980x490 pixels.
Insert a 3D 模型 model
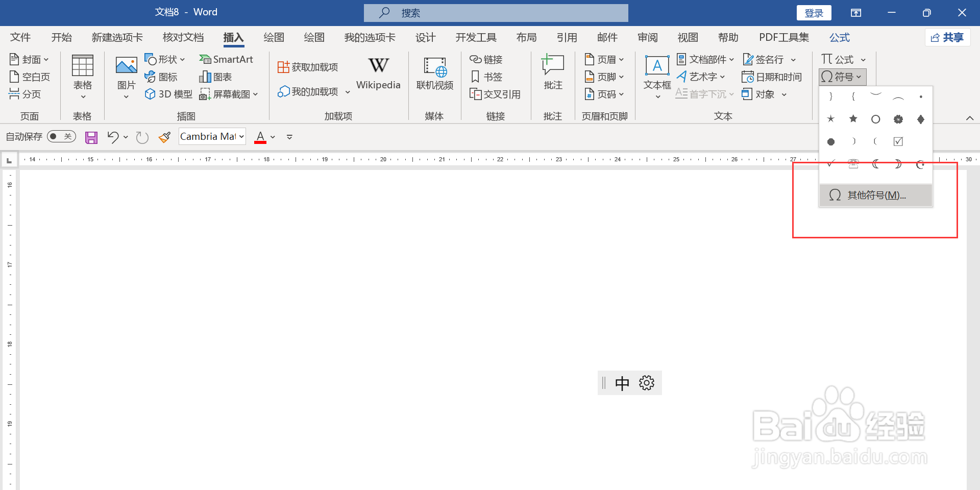pyautogui.click(x=168, y=94)
